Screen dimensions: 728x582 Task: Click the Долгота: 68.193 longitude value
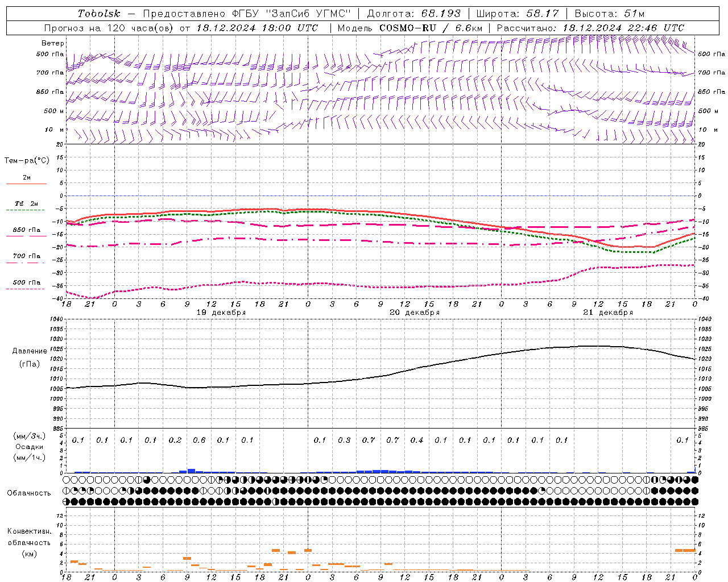click(413, 14)
